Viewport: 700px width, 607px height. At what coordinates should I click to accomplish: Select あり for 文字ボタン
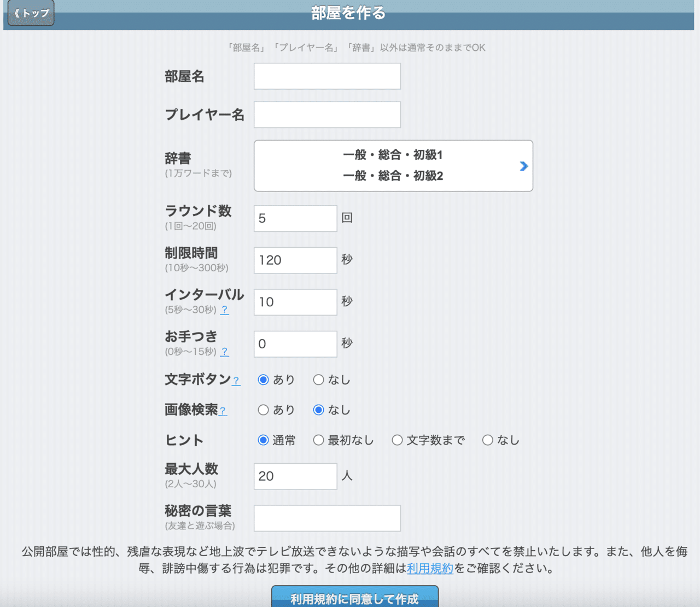coord(264,380)
